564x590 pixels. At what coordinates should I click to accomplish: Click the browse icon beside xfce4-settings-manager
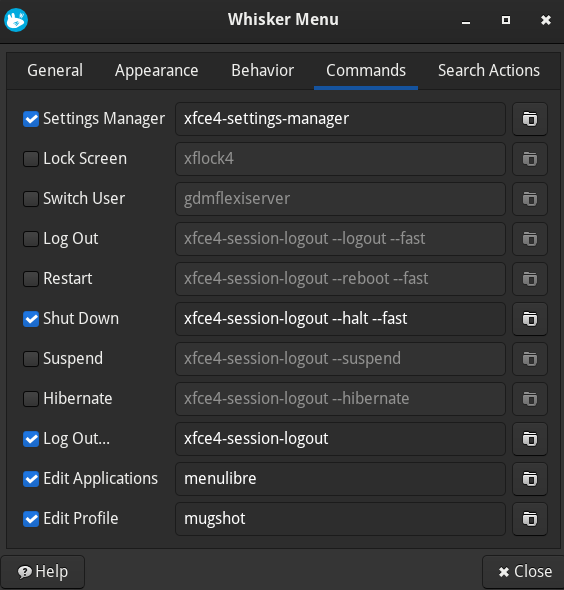[529, 119]
